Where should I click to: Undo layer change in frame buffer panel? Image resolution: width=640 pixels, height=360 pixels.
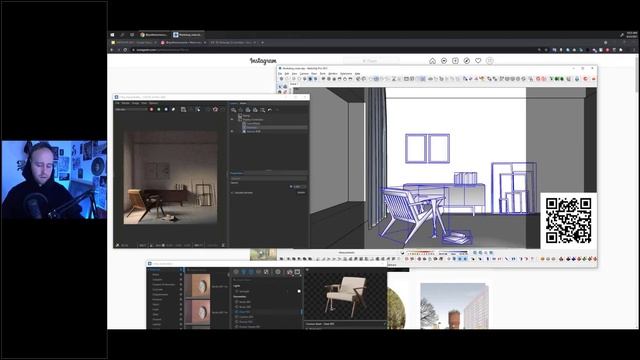point(269,110)
